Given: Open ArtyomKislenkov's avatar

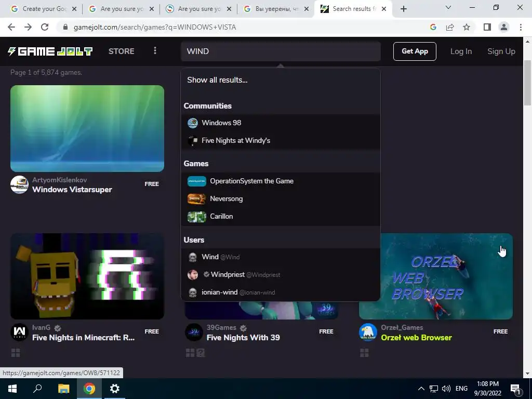Looking at the screenshot, I should click(19, 184).
